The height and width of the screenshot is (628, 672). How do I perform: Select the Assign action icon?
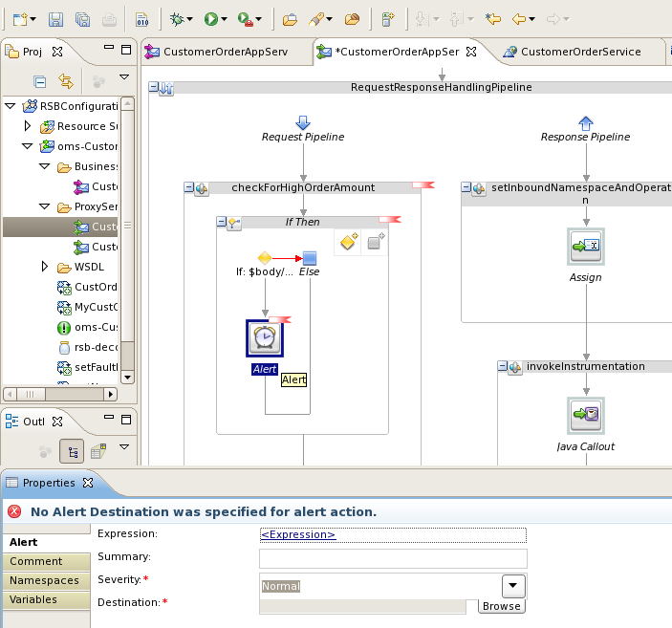pyautogui.click(x=586, y=247)
